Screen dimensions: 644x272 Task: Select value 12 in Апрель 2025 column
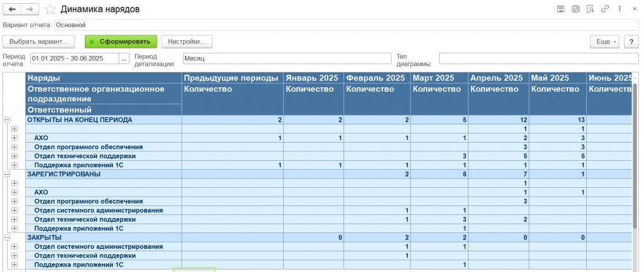(499, 120)
